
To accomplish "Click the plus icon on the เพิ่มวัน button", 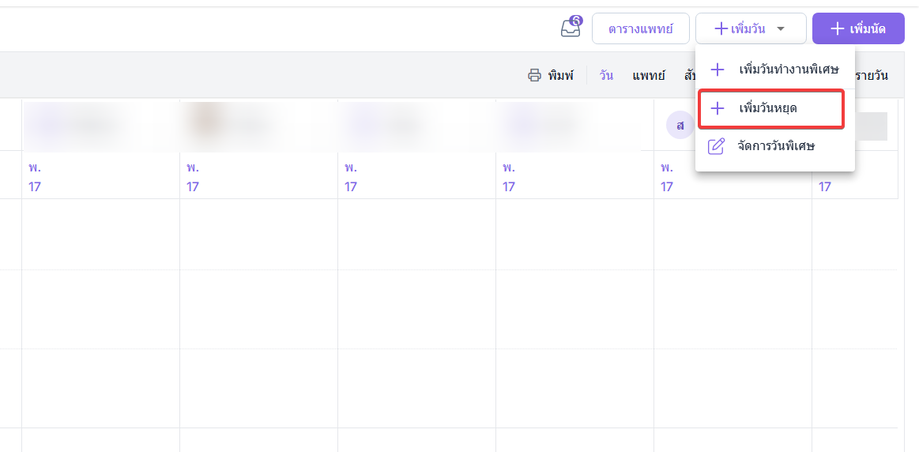I will click(721, 29).
